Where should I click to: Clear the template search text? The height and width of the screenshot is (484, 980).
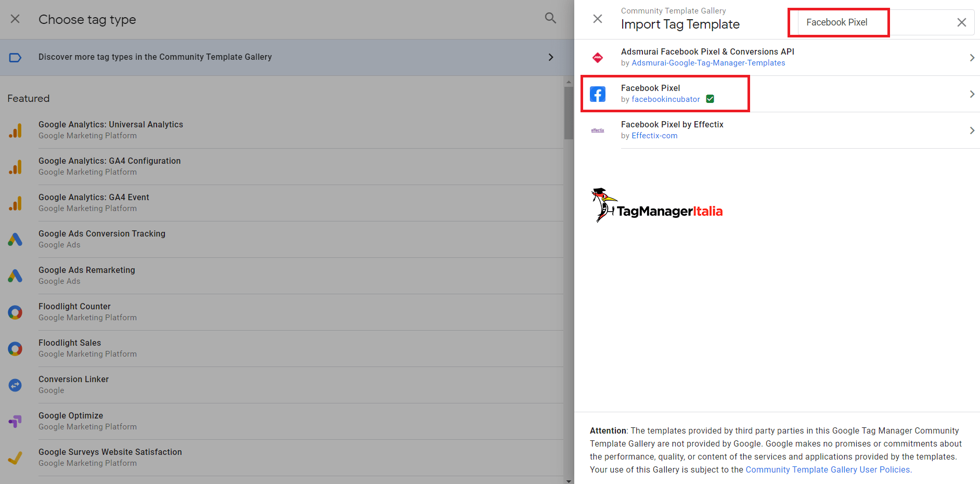(962, 22)
